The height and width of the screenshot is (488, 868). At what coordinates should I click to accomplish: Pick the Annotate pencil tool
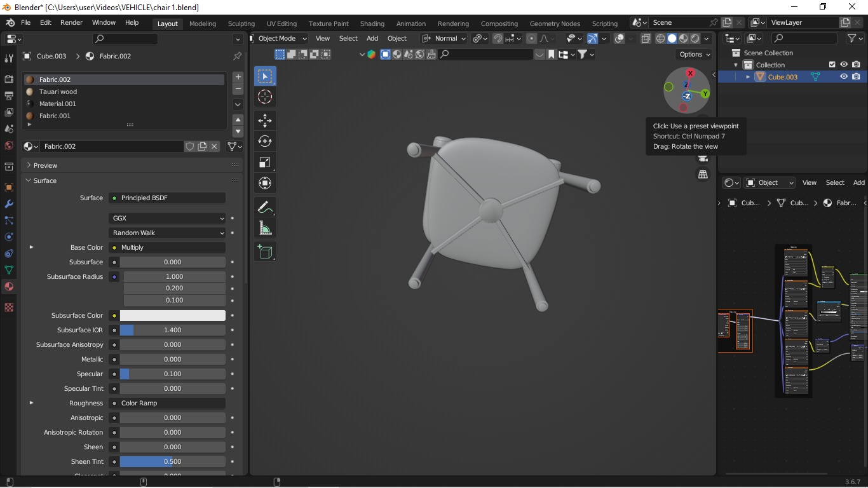[x=265, y=207]
